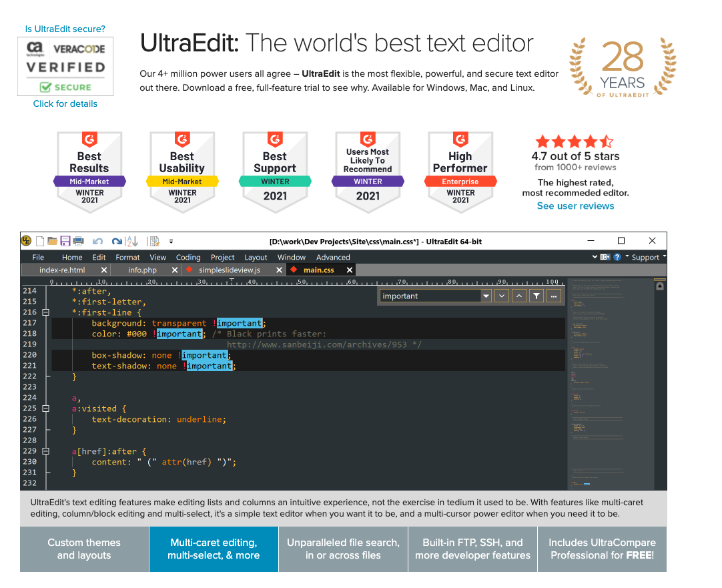Click the blue help question mark icon
Viewport: 722px width, 588px height.
point(618,257)
